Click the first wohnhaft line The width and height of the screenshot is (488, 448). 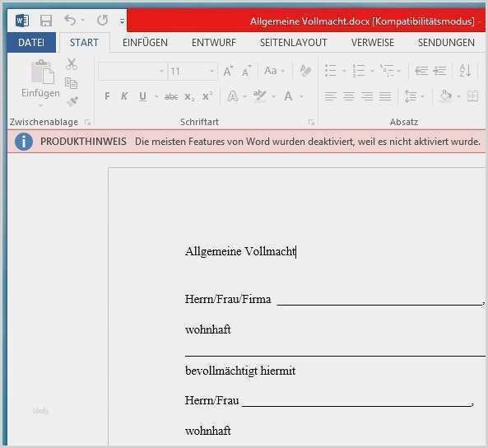click(208, 329)
